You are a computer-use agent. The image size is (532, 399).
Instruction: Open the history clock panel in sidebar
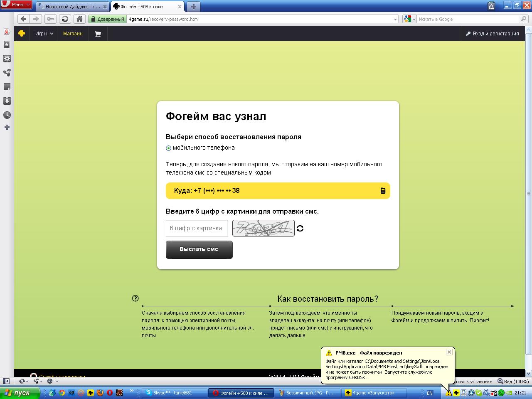pos(7,115)
